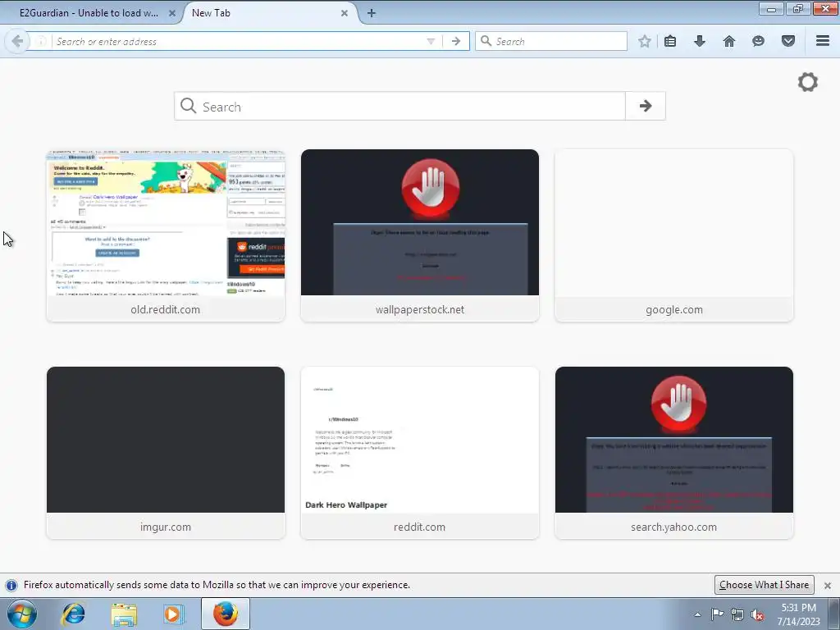The image size is (840, 630).
Task: Click Choose What I Share button
Action: pos(764,585)
